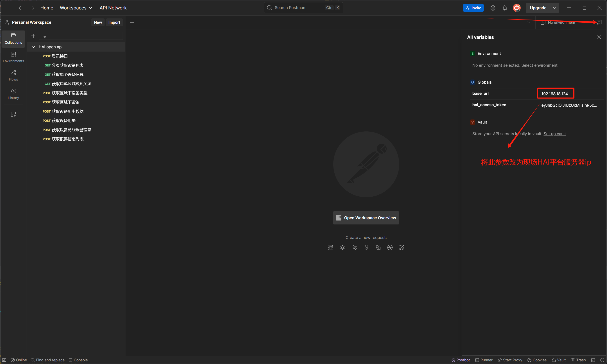
Task: Toggle sidebar icon in status bar
Action: pyautogui.click(x=4, y=360)
